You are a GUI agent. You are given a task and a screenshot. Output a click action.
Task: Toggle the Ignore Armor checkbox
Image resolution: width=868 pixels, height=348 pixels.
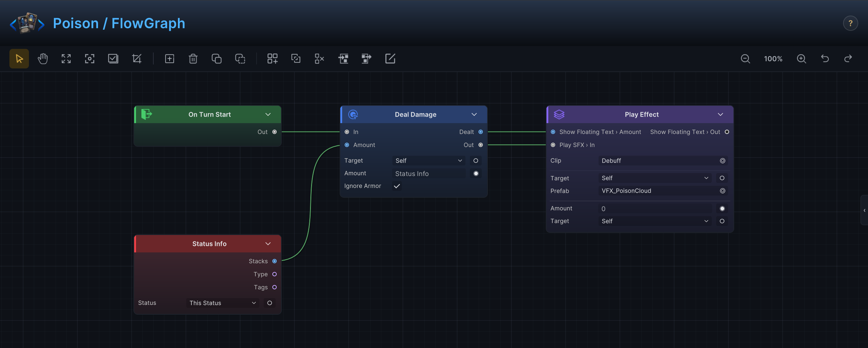coord(397,186)
